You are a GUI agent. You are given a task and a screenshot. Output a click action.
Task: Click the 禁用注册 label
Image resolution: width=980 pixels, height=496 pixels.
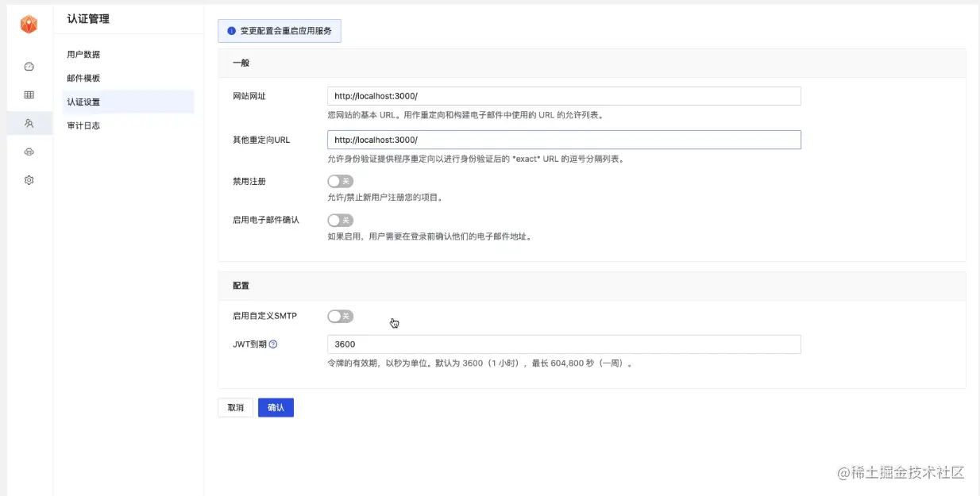(x=249, y=182)
